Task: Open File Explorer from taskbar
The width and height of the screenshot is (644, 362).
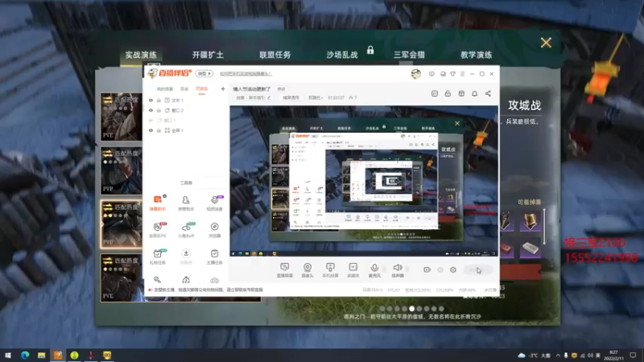Action: (42, 355)
